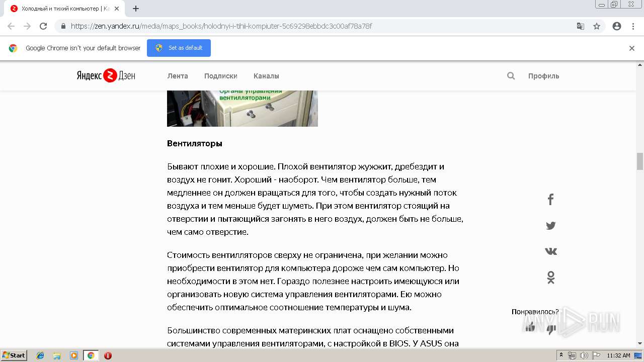Click the browser forward arrow
Image resolution: width=644 pixels, height=362 pixels.
point(27,26)
